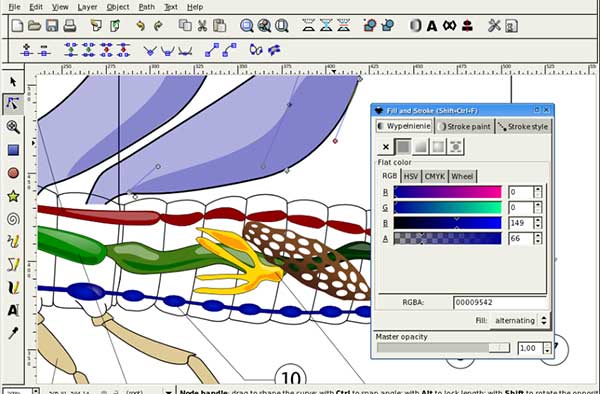
Task: Select the Text tool in the toolbox
Action: (13, 310)
